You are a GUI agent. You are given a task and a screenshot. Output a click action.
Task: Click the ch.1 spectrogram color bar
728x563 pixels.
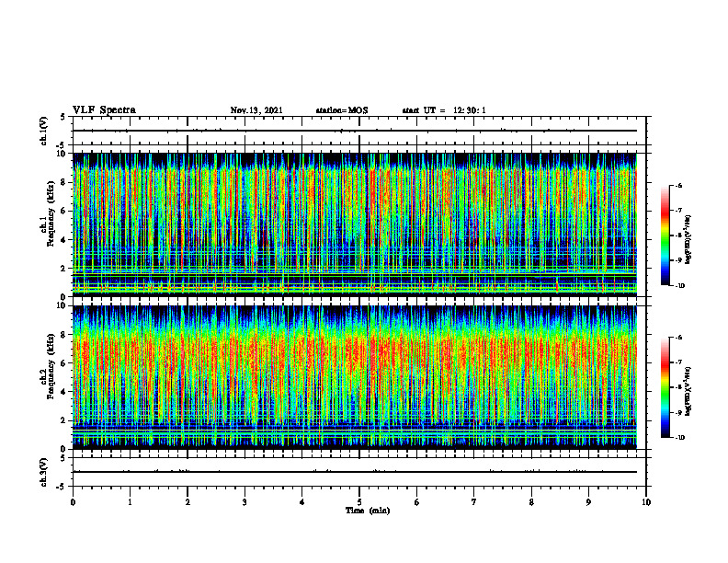[x=665, y=236]
